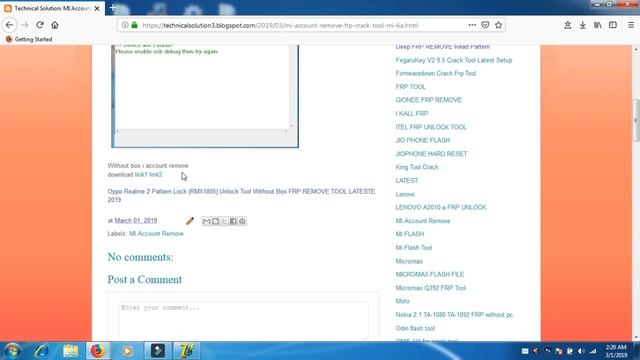Click the page vertical scrollbar thumb

coord(636,120)
